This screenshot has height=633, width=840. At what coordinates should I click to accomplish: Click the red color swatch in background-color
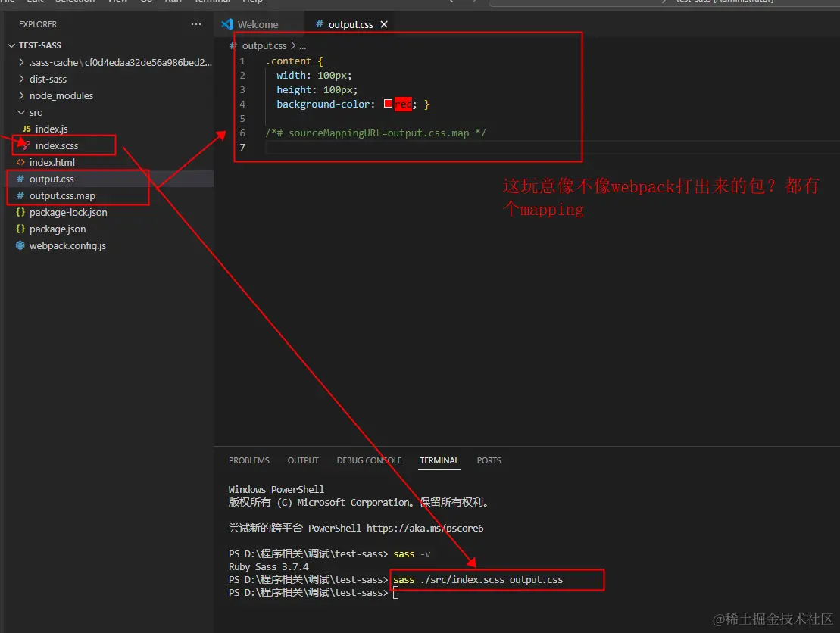pyautogui.click(x=388, y=104)
